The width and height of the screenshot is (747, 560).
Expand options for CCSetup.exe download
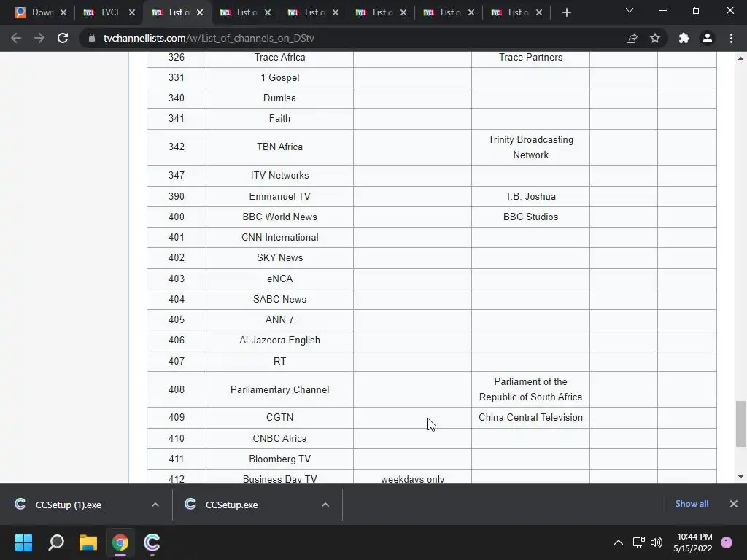tap(325, 505)
